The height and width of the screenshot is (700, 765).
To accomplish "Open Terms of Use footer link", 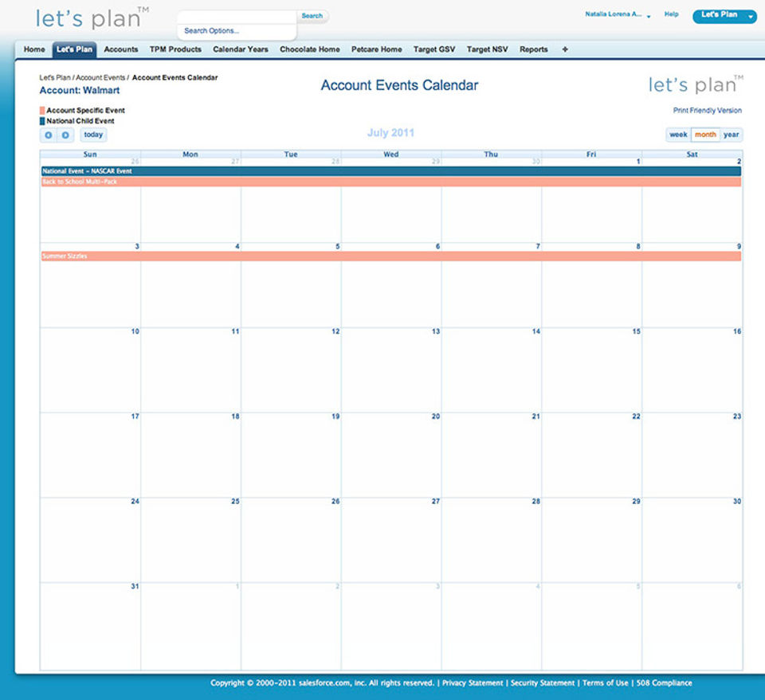I will pyautogui.click(x=606, y=683).
